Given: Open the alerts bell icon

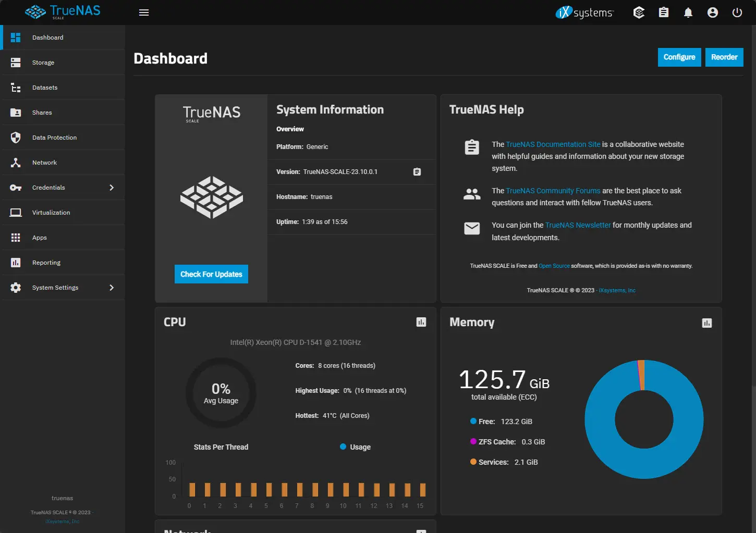Looking at the screenshot, I should click(x=688, y=13).
